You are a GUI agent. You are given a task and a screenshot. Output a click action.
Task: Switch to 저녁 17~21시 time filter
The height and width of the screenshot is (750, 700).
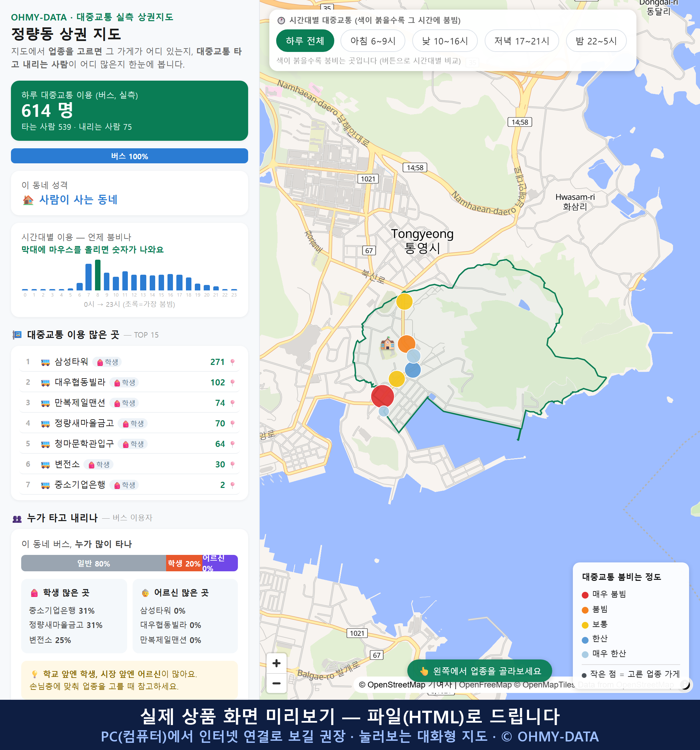coord(522,41)
